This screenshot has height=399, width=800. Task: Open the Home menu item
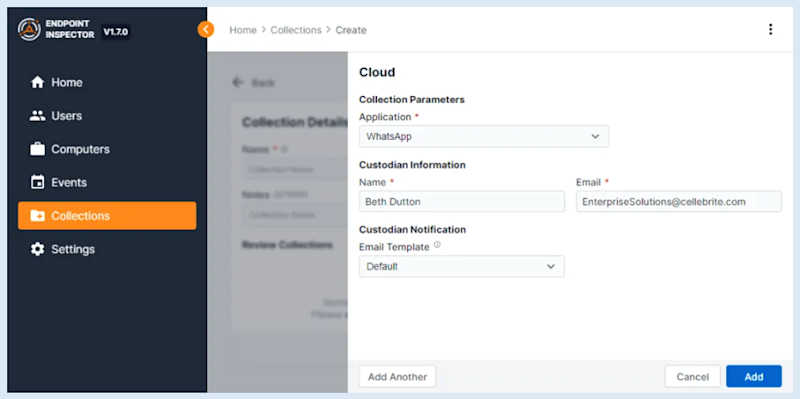pyautogui.click(x=107, y=82)
